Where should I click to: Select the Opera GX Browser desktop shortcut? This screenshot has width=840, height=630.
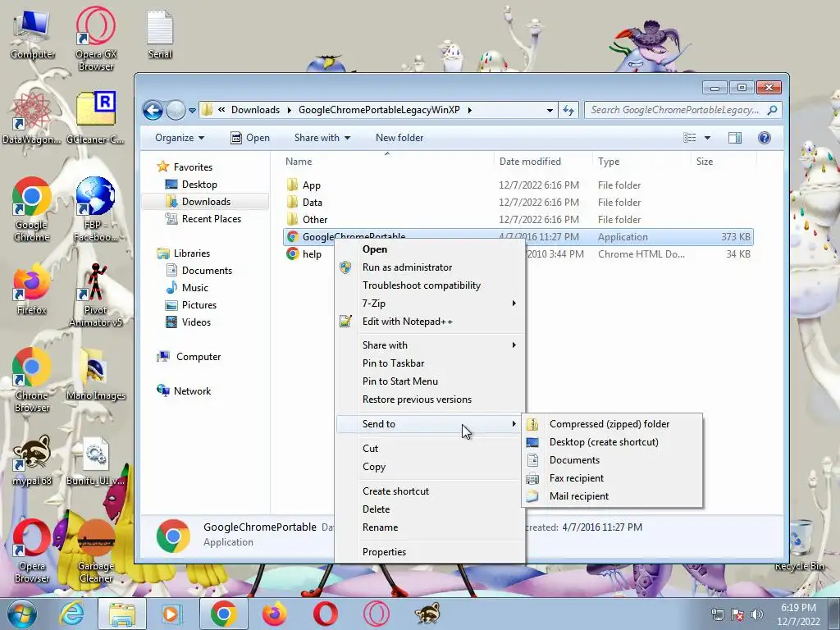pyautogui.click(x=95, y=39)
